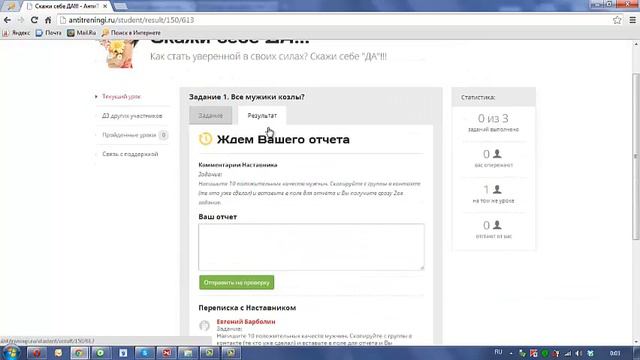640x360 pixels.
Task: Open 'Связь с поддержкой' sidebar item
Action: [130, 154]
